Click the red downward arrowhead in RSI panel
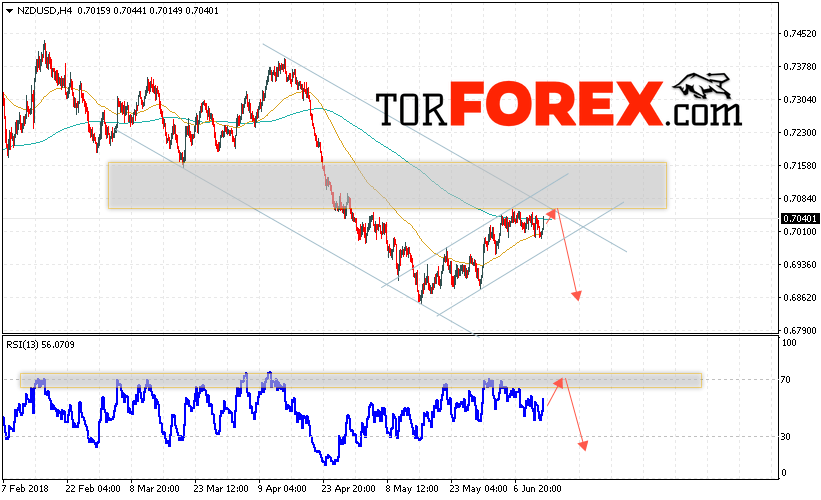 coord(583,445)
